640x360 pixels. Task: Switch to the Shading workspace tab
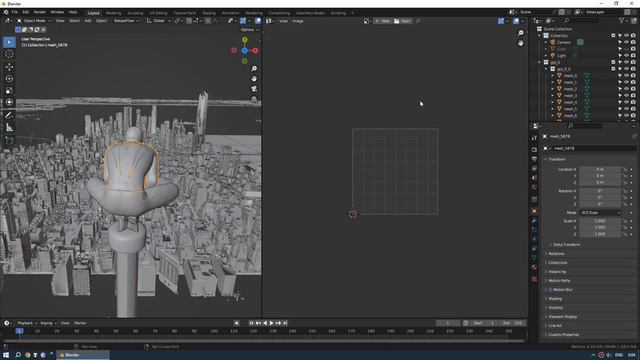pyautogui.click(x=209, y=13)
